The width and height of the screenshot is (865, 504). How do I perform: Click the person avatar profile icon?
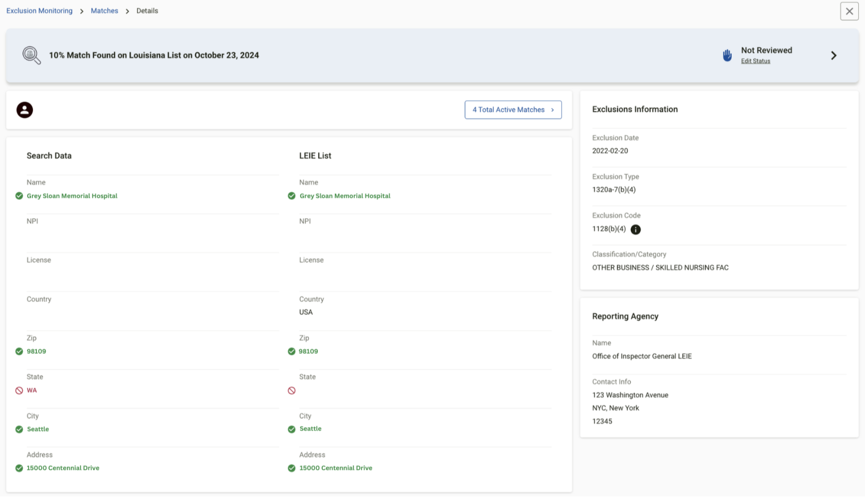point(25,110)
